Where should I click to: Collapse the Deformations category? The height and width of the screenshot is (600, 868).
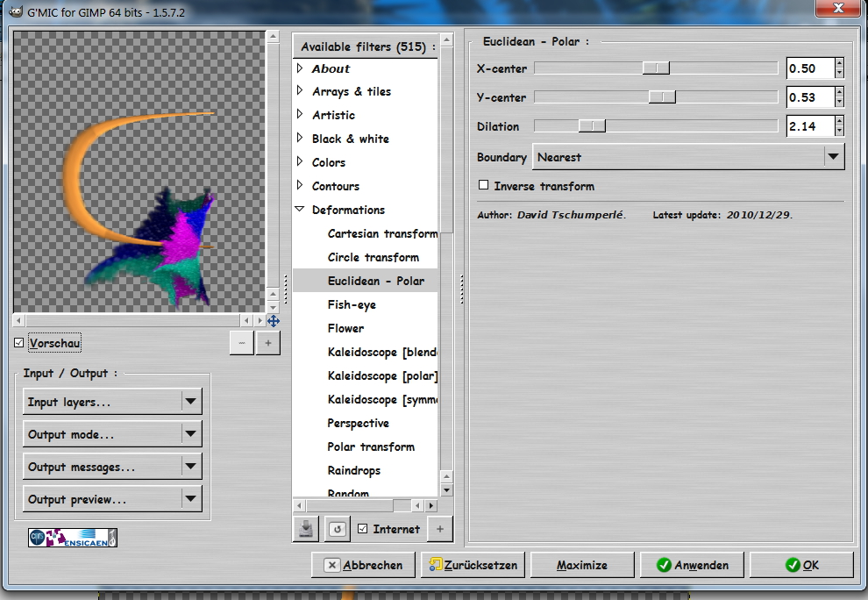[300, 210]
